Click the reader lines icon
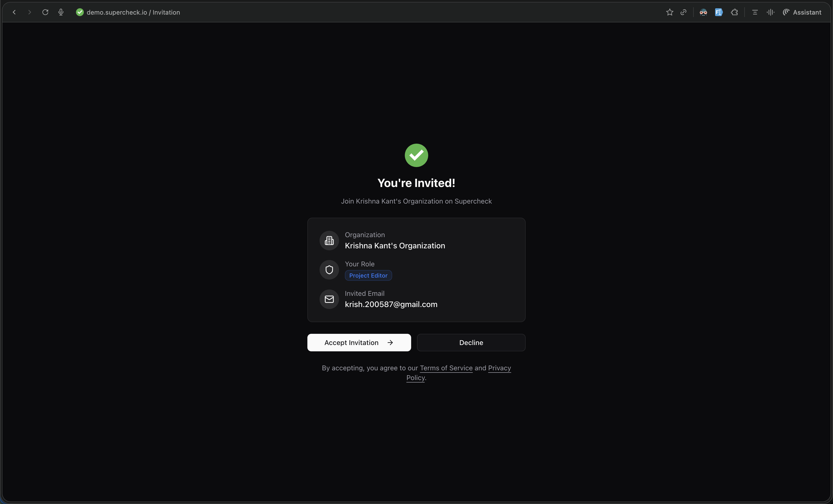 click(755, 12)
